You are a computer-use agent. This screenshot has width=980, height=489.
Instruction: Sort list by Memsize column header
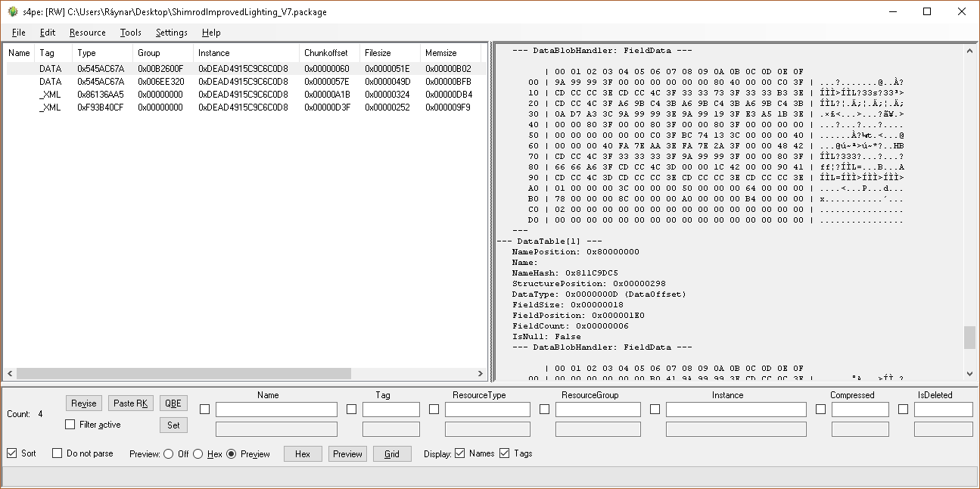click(451, 53)
